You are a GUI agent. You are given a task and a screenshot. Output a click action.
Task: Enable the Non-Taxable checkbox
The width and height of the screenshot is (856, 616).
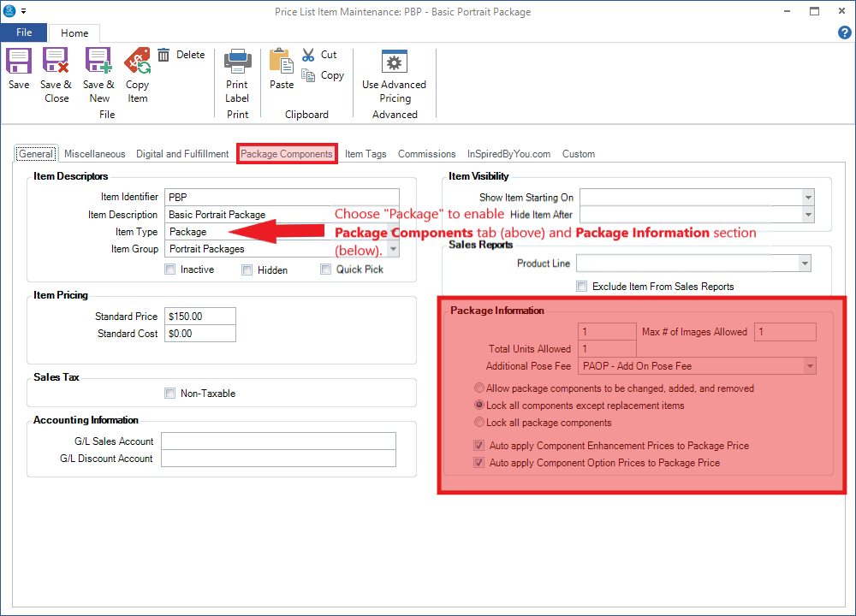pyautogui.click(x=170, y=394)
